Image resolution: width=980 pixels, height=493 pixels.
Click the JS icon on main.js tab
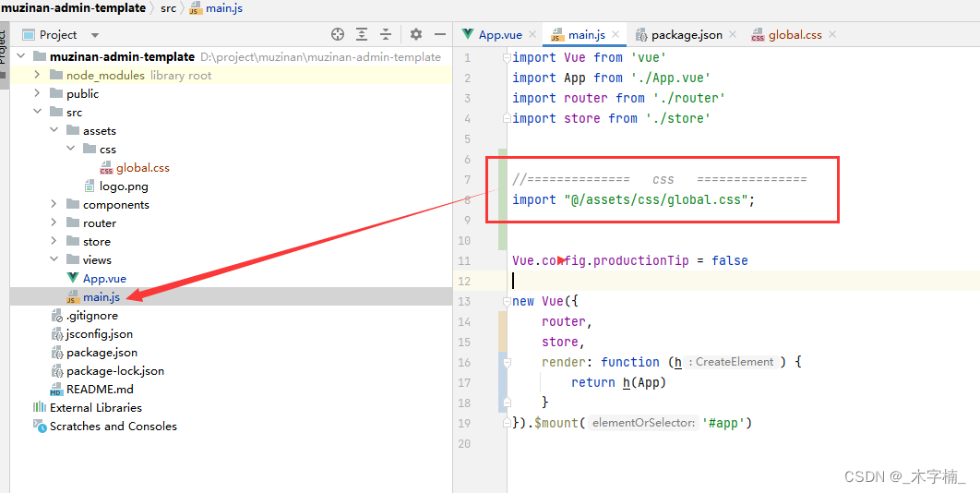pos(556,35)
